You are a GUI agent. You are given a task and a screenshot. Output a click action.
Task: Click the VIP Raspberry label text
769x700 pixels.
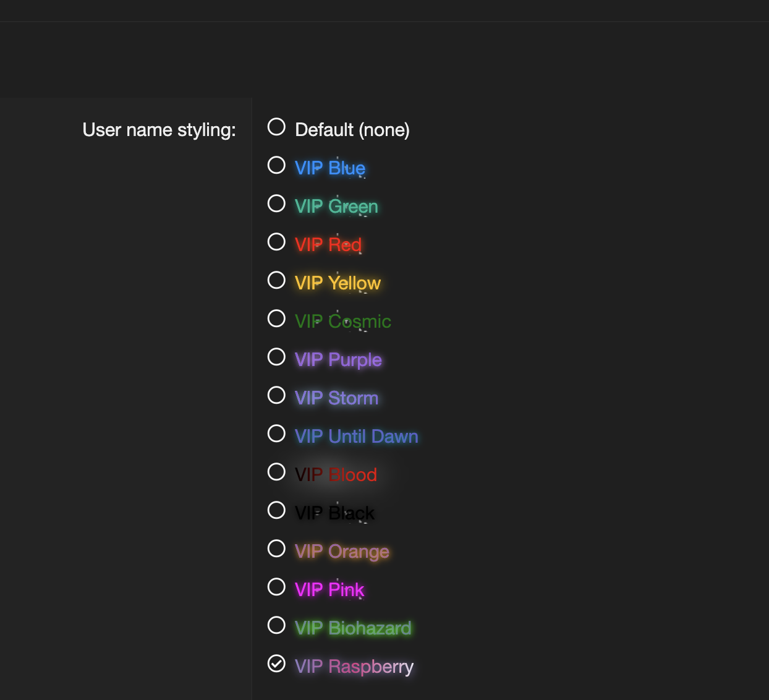tap(354, 667)
